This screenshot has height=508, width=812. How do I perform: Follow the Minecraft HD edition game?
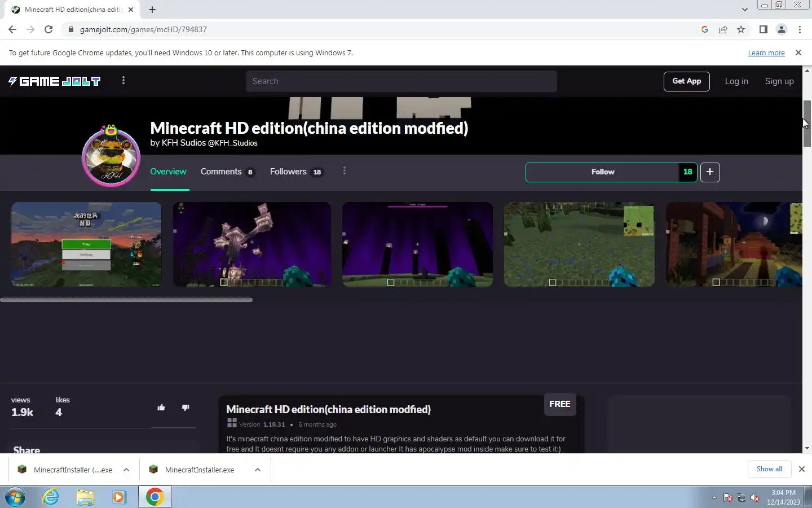tap(602, 172)
